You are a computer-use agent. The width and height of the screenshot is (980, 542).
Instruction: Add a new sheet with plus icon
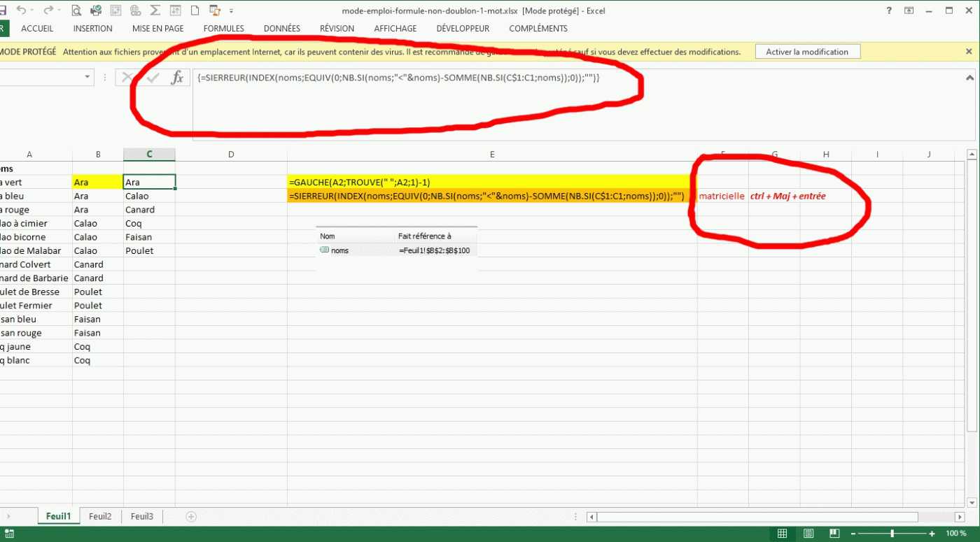(191, 517)
